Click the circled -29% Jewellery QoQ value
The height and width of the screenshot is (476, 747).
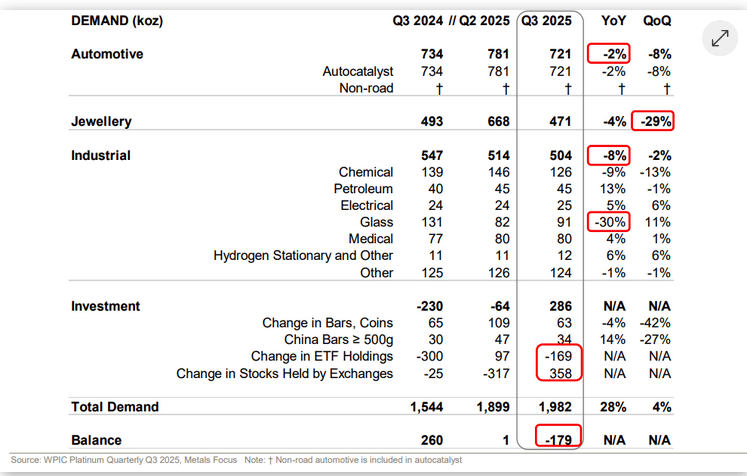(657, 121)
